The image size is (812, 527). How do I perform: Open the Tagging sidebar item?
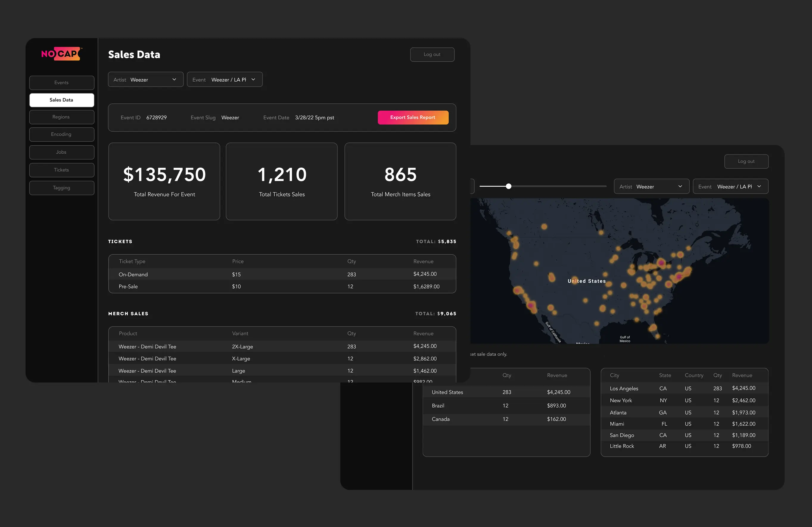pos(62,188)
